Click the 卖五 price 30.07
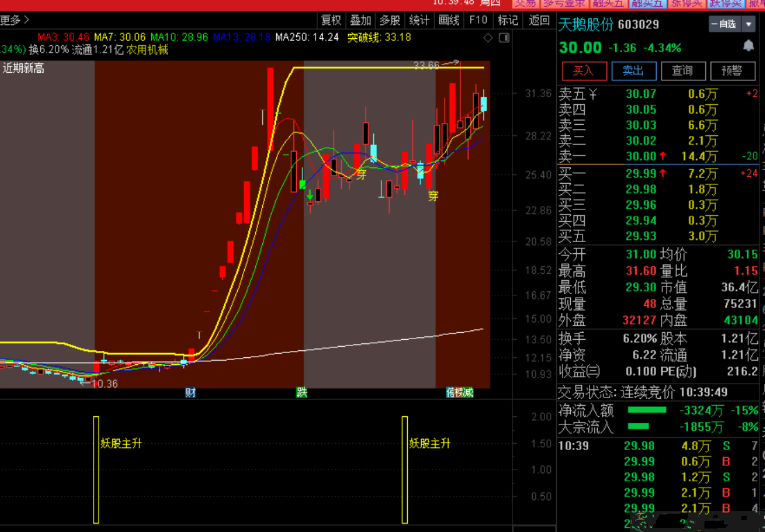Viewport: 765px width, 532px height. pos(641,94)
